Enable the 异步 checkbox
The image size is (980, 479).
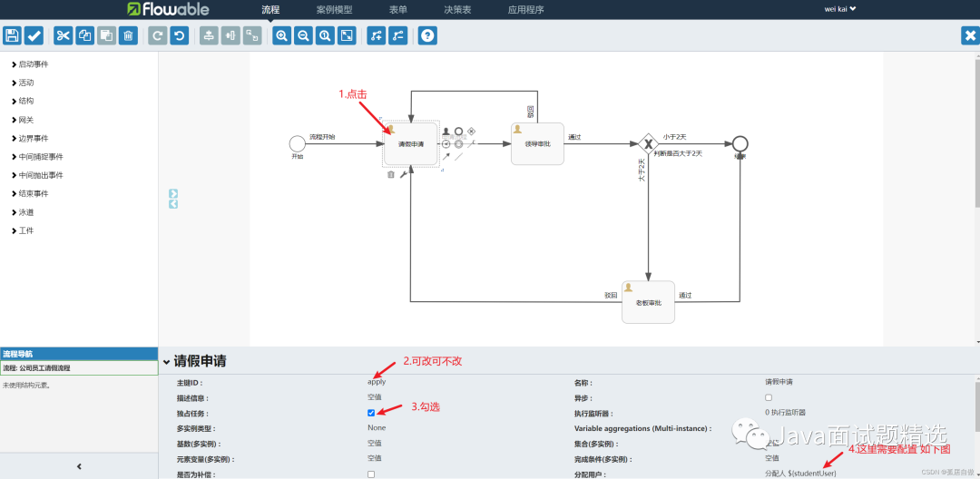click(x=769, y=397)
